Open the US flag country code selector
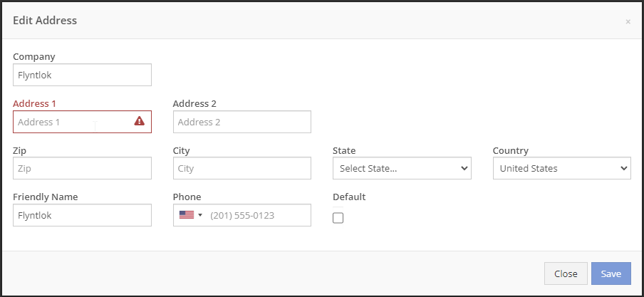This screenshot has width=644, height=297. coord(191,215)
